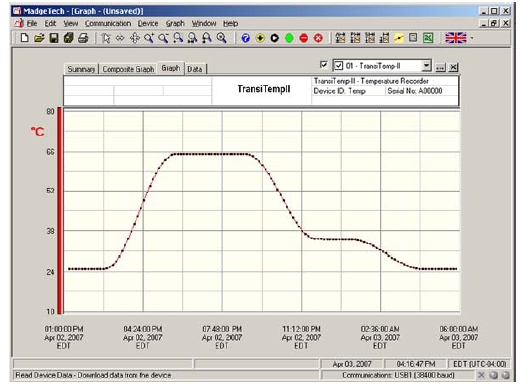The image size is (530, 388).
Task: Click the ellipsis button beside device dropdown
Action: point(440,67)
